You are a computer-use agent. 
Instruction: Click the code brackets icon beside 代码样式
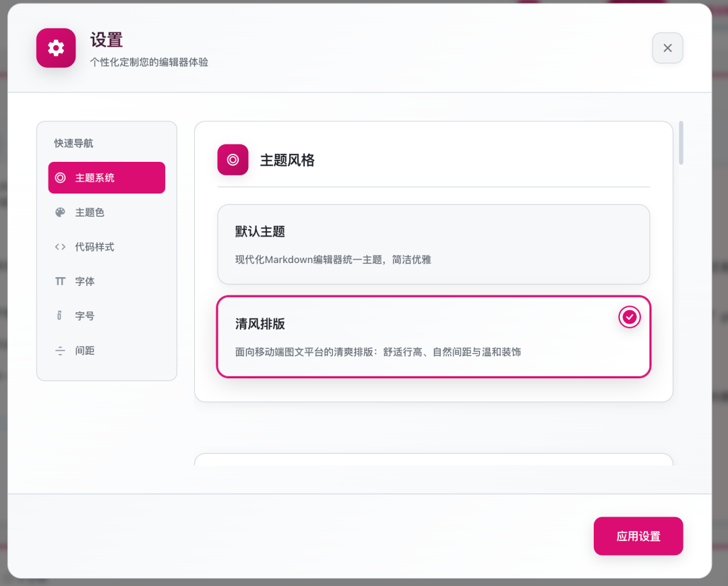(x=60, y=247)
